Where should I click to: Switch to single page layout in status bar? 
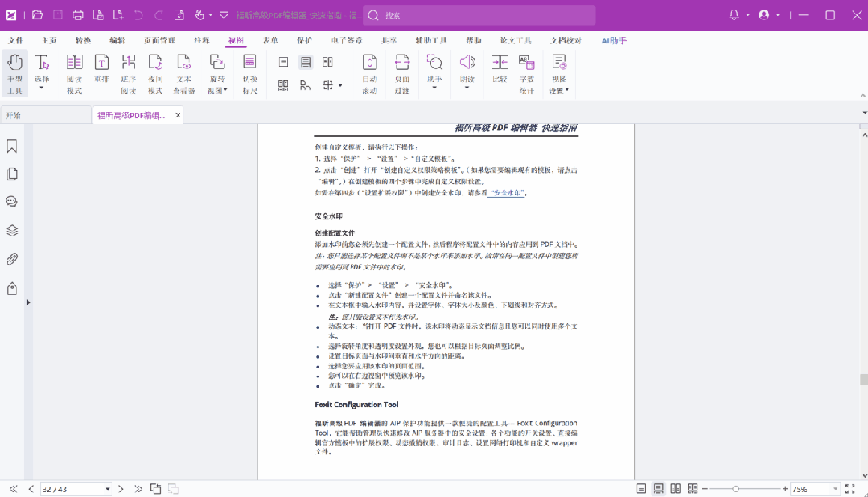coord(641,489)
